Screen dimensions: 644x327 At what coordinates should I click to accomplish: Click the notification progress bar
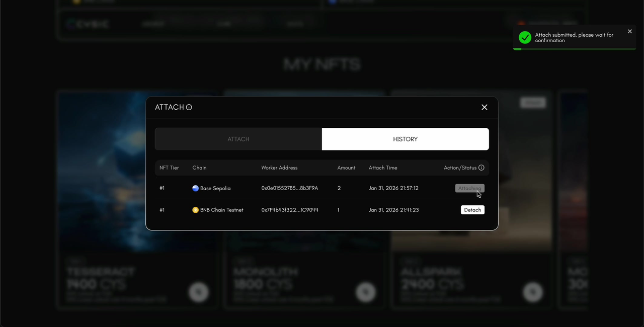574,49
